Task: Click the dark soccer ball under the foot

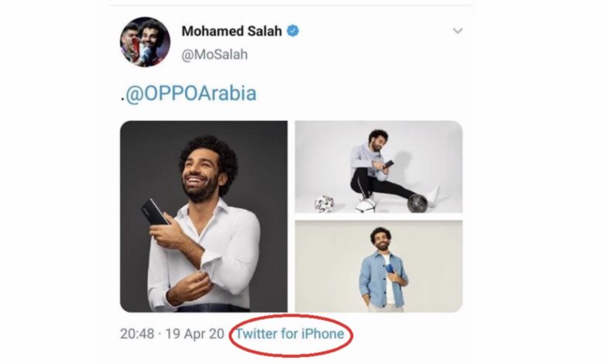Action: point(418,204)
